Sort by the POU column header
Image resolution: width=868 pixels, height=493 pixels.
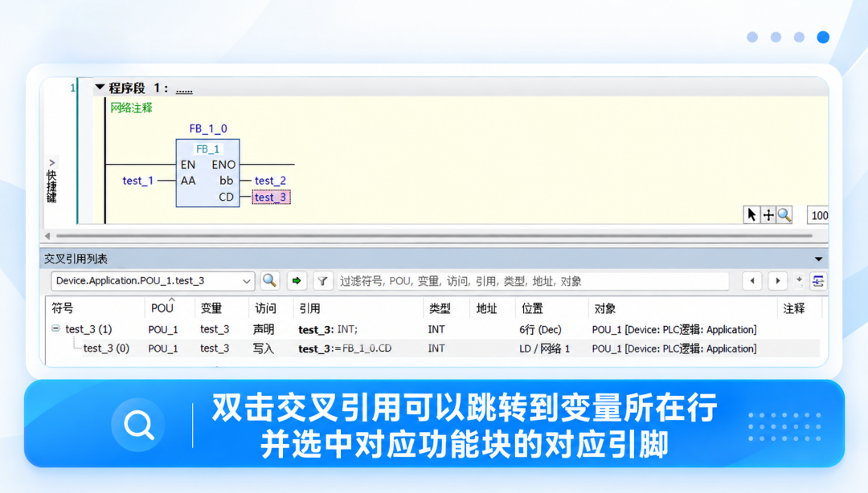click(x=162, y=308)
